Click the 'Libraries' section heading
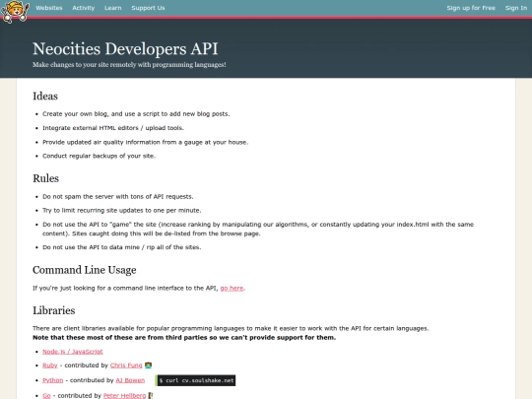The image size is (532, 399). click(54, 310)
